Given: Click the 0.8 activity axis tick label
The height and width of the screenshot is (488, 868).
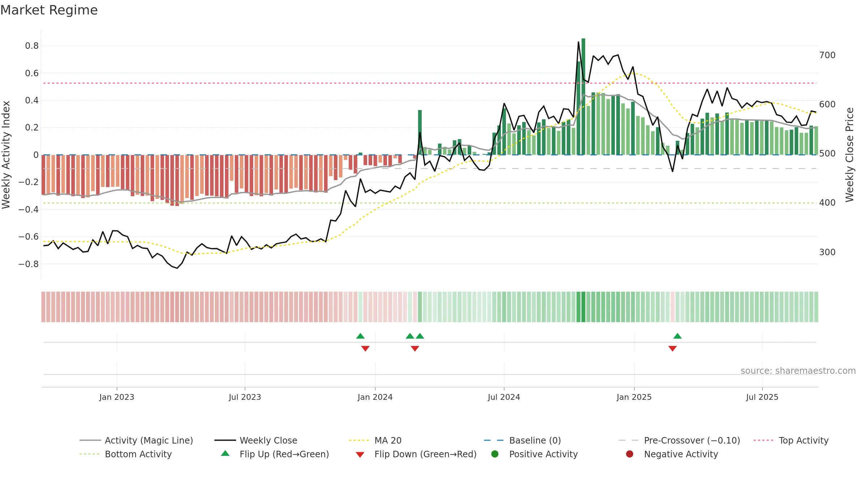Looking at the screenshot, I should [x=32, y=46].
